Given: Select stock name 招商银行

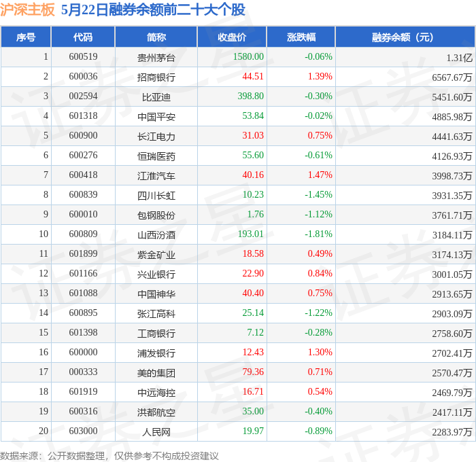Looking at the screenshot, I should (156, 77).
